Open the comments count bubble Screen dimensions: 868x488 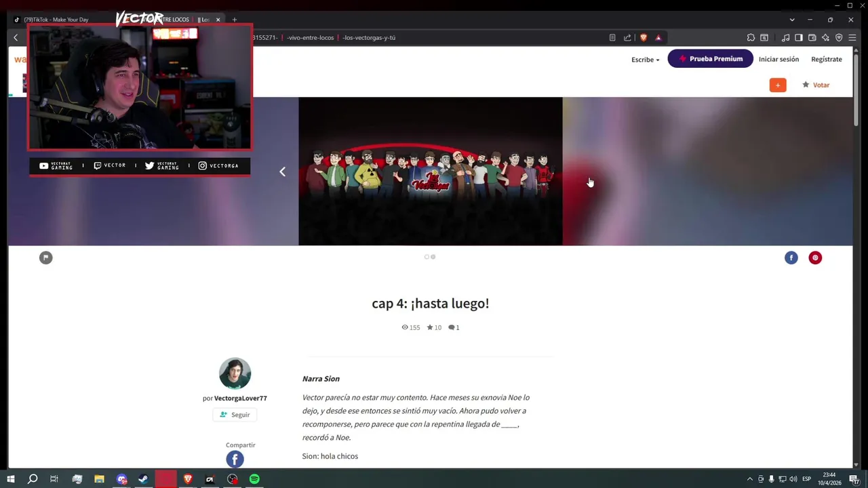click(x=454, y=327)
